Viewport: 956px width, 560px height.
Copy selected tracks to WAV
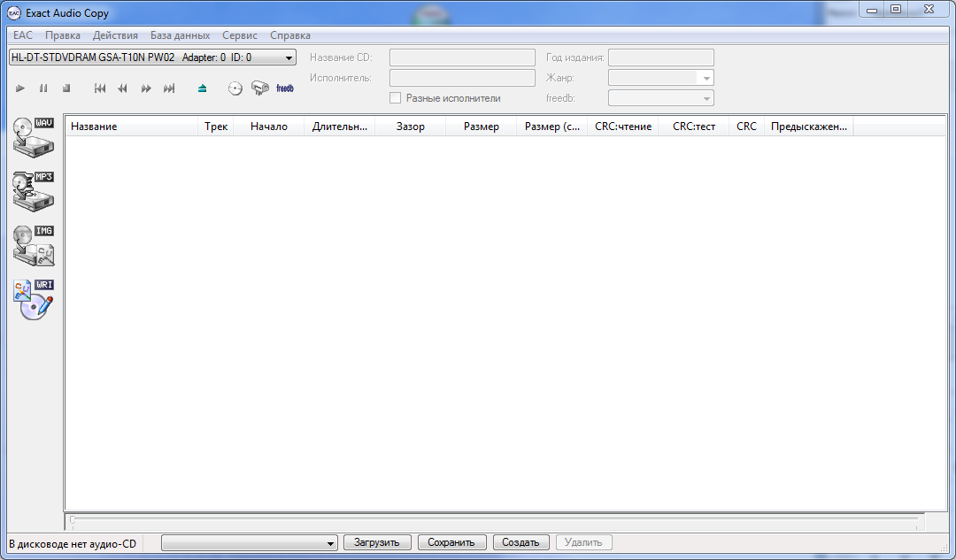point(34,137)
